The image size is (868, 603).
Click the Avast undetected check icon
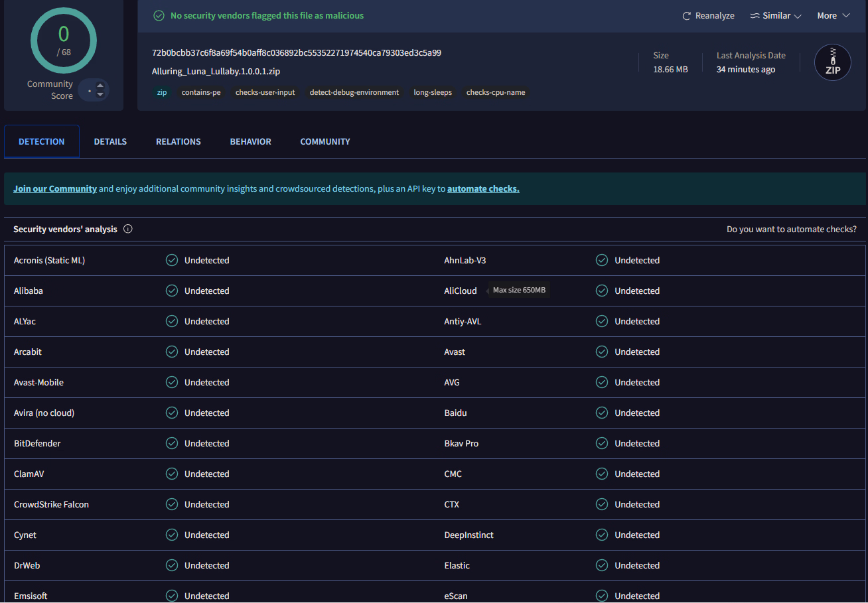(x=602, y=352)
